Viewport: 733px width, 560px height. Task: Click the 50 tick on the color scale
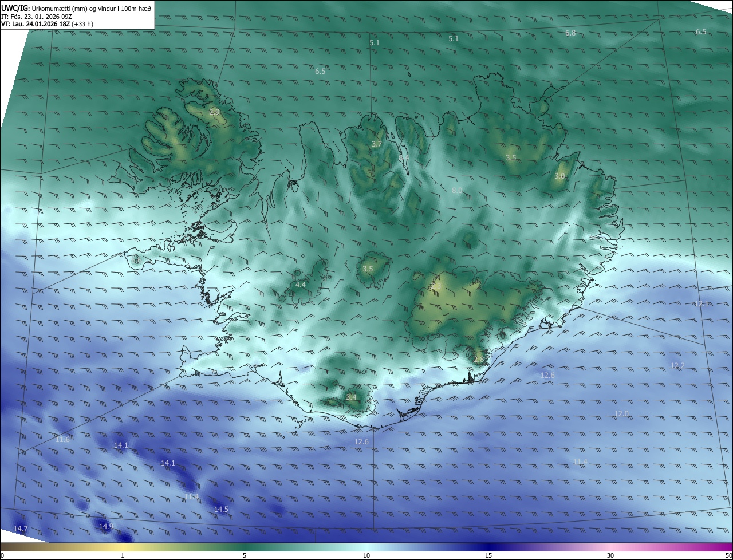[x=728, y=555]
